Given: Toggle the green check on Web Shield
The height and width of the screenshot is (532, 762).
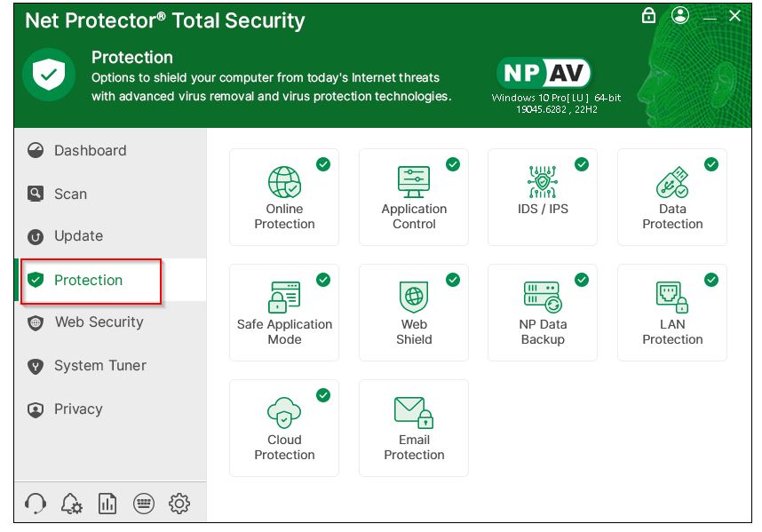Looking at the screenshot, I should point(453,280).
